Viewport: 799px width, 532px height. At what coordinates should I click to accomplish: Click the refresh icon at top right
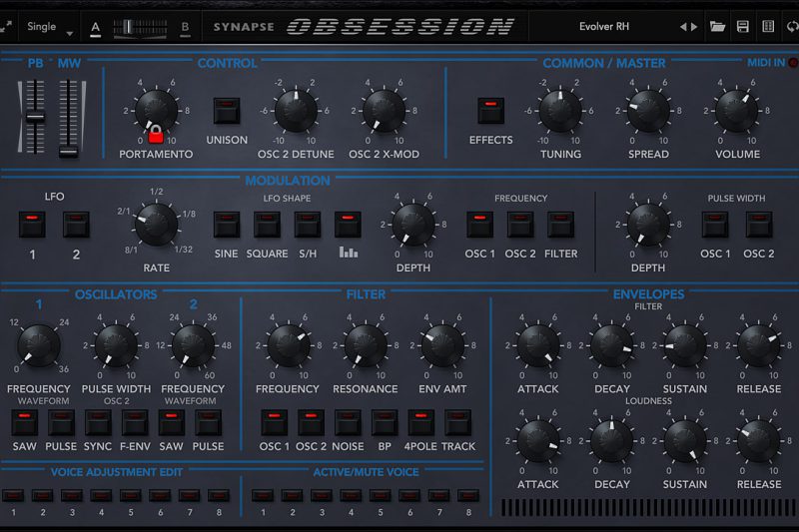(x=791, y=26)
